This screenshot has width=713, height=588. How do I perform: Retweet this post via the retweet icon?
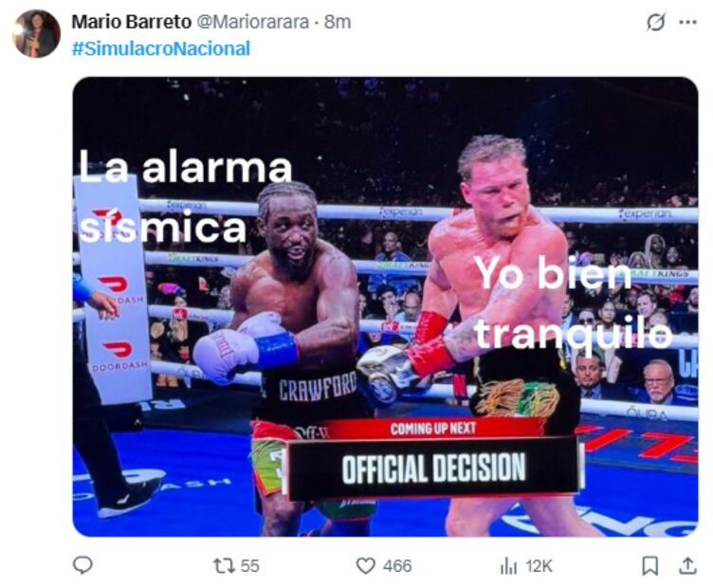pyautogui.click(x=224, y=566)
